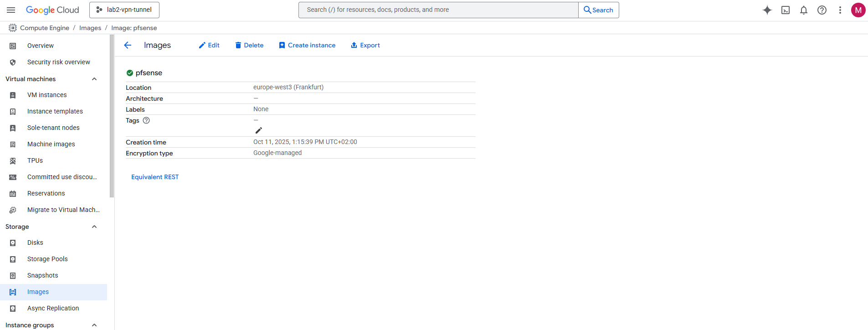
Task: Create instance from pfsense image
Action: pyautogui.click(x=307, y=45)
